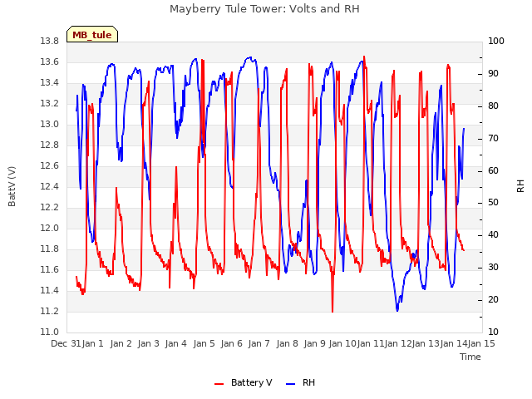Click the Jan 4 x-axis tick label
Viewport: 532px width, 399px height.
[176, 343]
